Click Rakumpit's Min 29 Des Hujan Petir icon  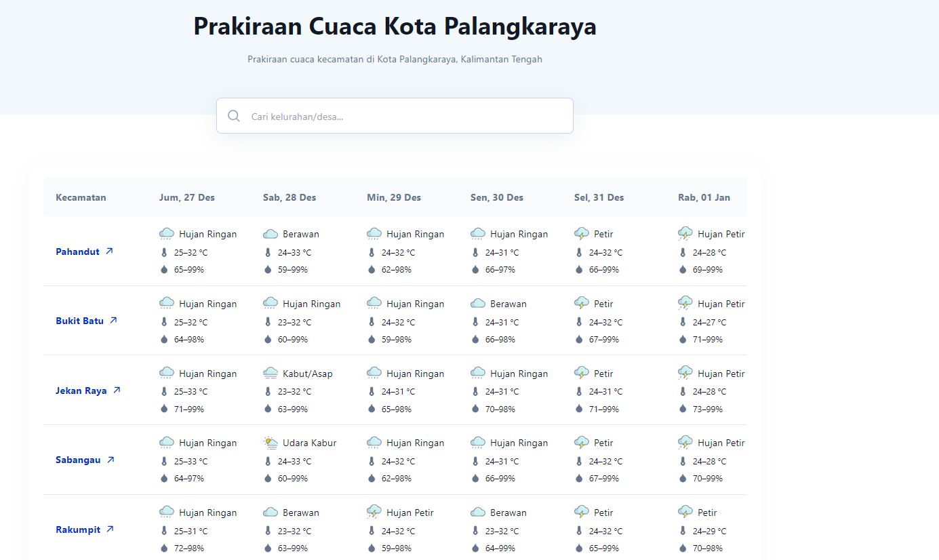pyautogui.click(x=374, y=513)
